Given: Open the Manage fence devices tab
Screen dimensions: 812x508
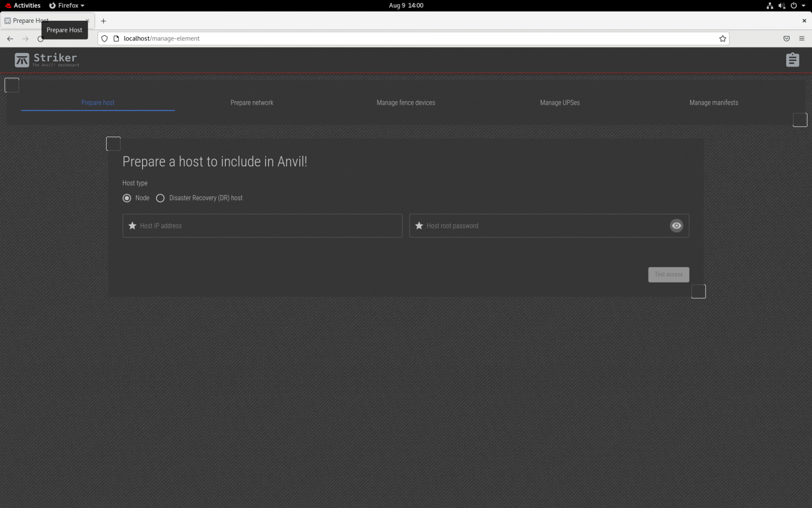Looking at the screenshot, I should [x=405, y=103].
